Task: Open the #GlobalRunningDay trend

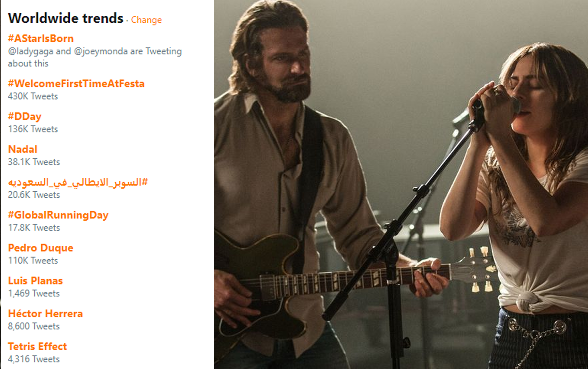Action: (58, 215)
